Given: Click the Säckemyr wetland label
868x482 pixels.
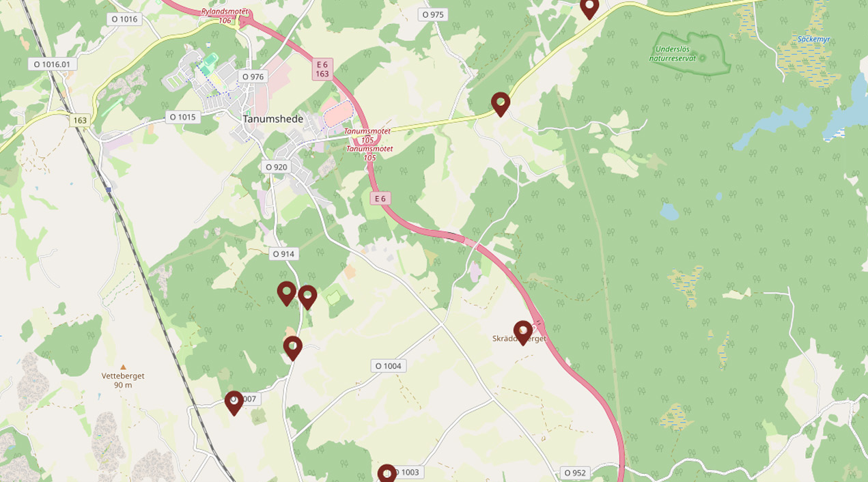Looking at the screenshot, I should 813,39.
